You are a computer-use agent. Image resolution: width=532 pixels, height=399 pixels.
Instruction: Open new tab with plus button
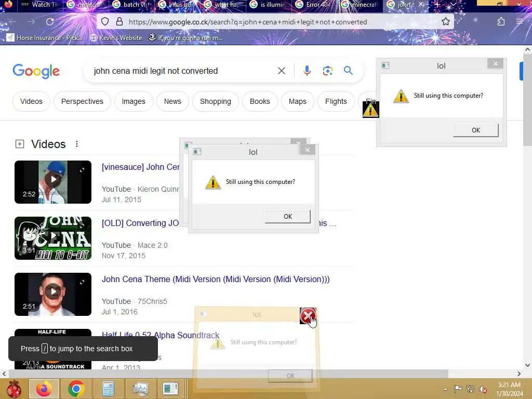(x=437, y=4)
